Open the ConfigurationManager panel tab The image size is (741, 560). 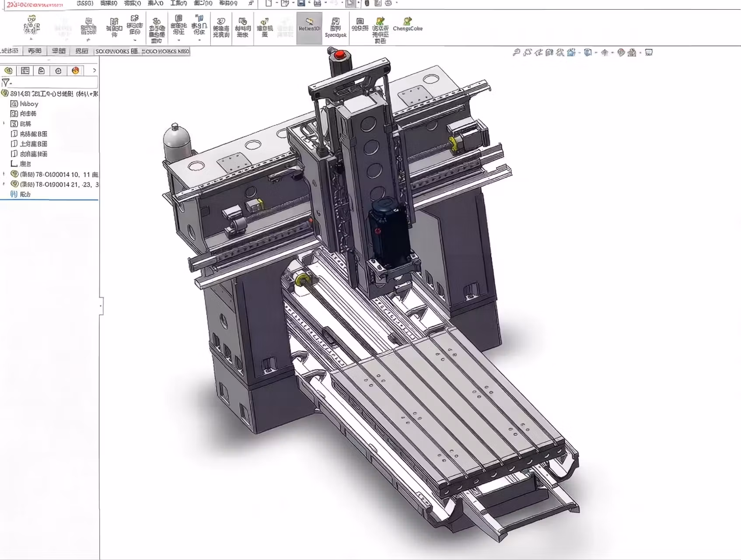[42, 70]
